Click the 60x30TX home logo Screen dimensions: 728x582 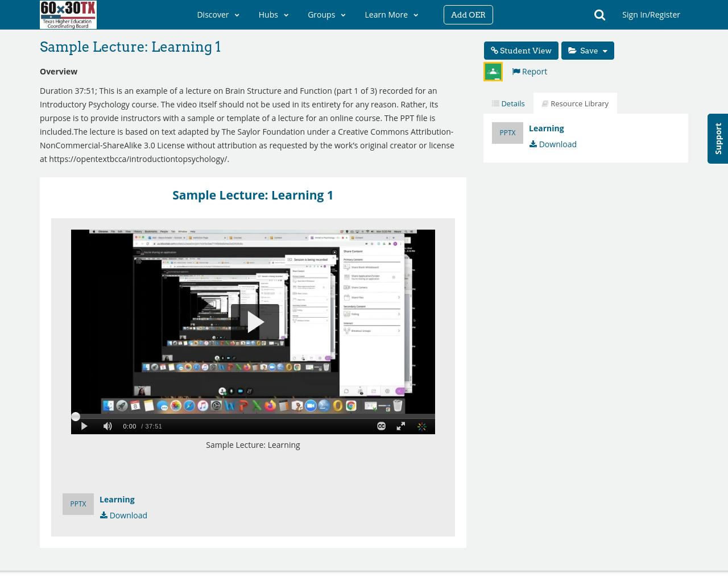click(68, 15)
